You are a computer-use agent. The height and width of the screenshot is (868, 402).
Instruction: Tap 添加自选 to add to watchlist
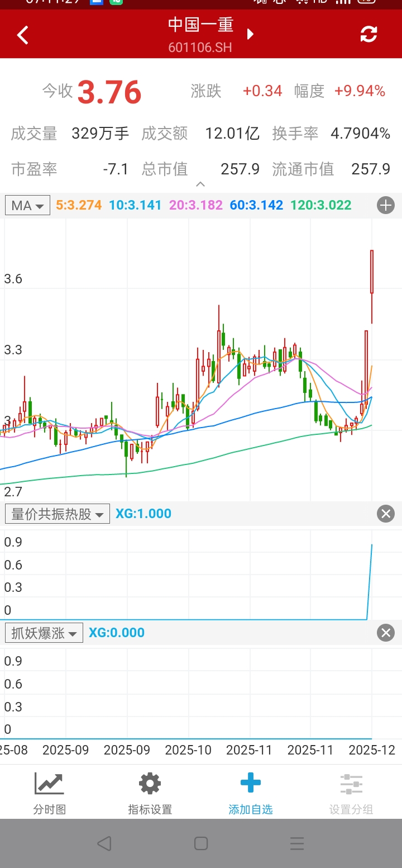(250, 793)
